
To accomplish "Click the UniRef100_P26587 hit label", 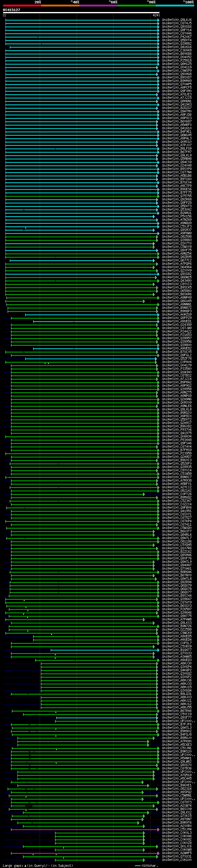I will (x=177, y=609).
